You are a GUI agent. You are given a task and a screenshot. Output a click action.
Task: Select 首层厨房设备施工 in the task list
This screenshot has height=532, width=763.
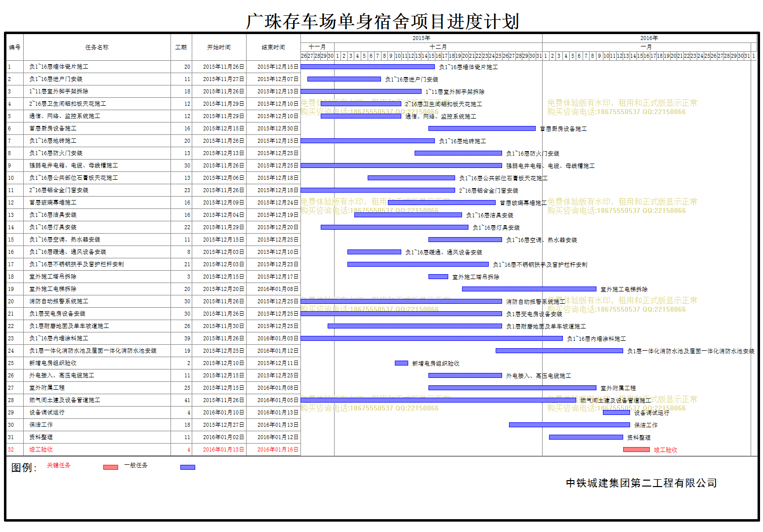tap(53, 128)
